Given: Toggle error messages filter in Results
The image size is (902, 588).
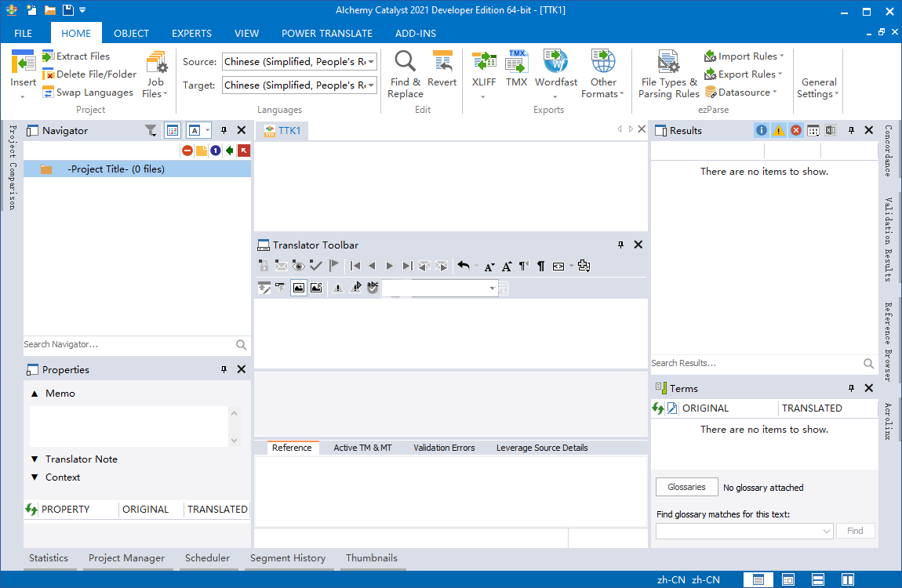Looking at the screenshot, I should (x=795, y=130).
